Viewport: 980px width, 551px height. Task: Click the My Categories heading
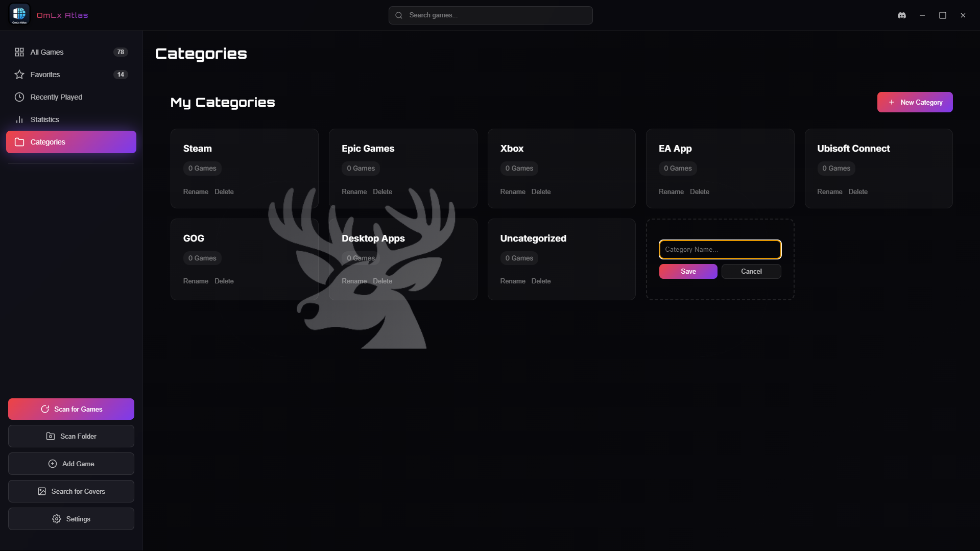(223, 103)
